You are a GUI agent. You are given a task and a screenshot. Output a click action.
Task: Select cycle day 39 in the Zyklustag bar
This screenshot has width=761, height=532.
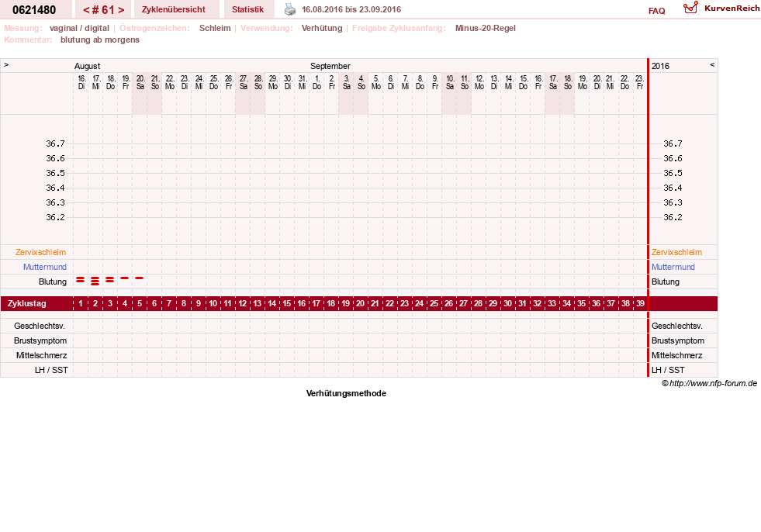point(640,303)
